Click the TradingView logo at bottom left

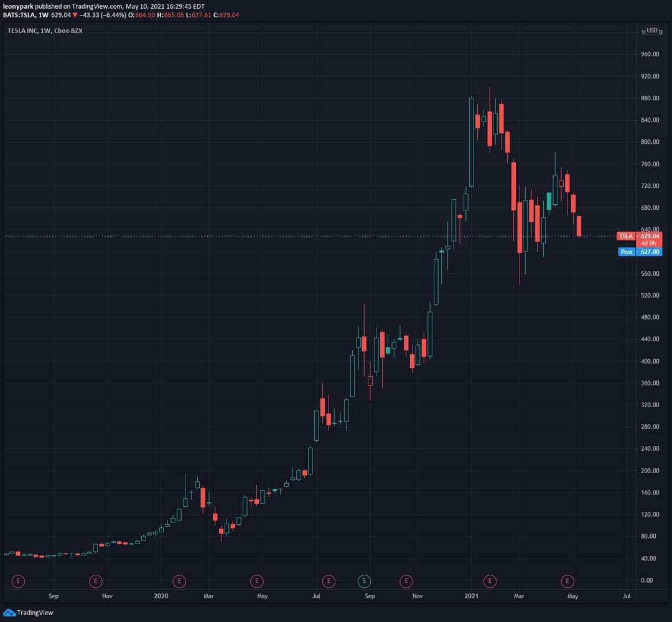tap(28, 613)
